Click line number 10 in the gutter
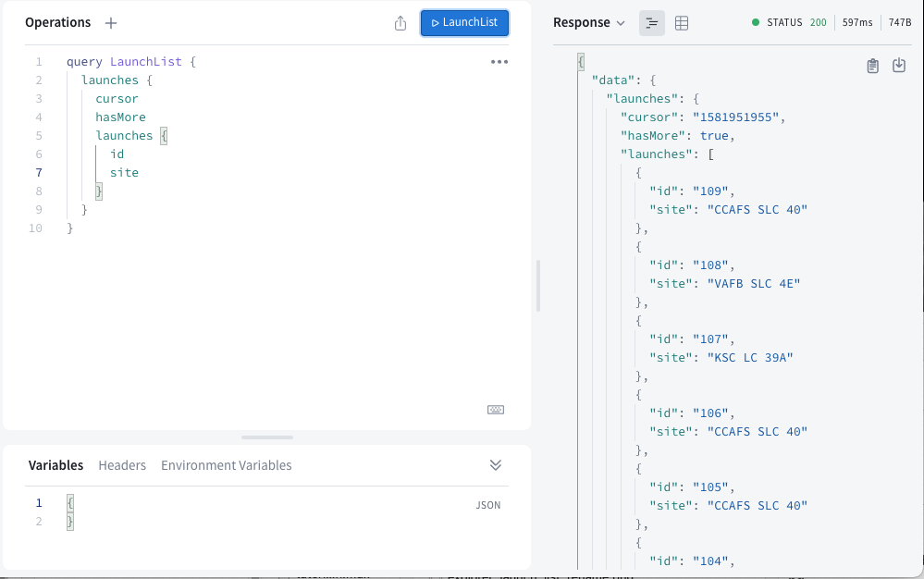Viewport: 924px width, 579px height. coord(35,228)
